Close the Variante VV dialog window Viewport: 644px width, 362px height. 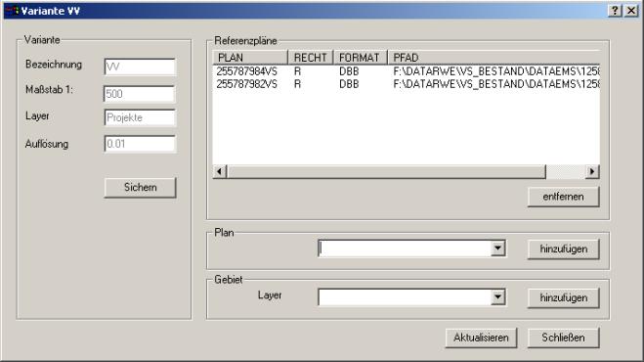pos(631,11)
